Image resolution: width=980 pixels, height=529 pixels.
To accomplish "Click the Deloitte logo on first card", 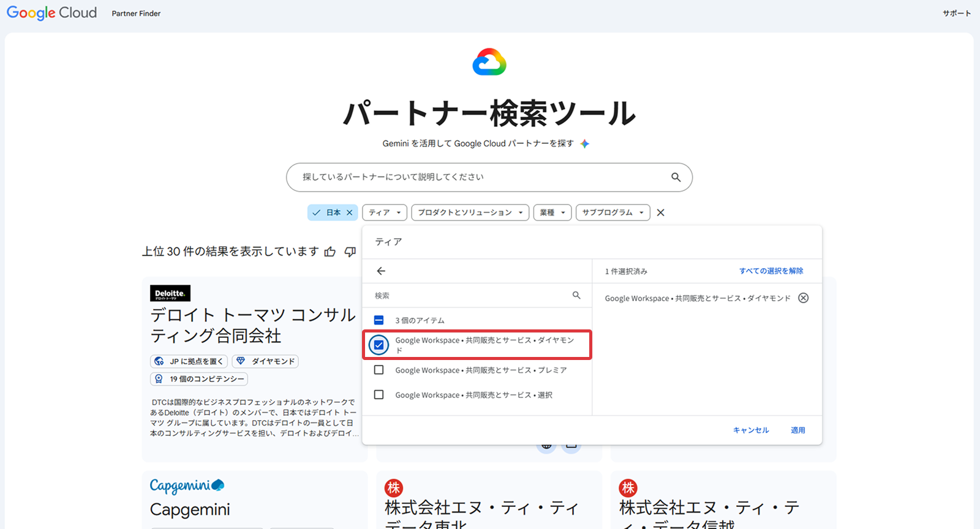I will (170, 293).
